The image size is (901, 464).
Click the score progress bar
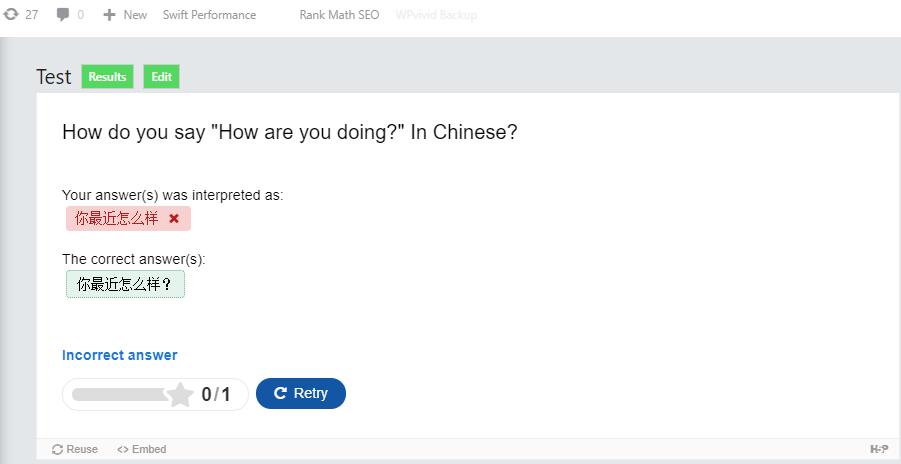pos(155,394)
